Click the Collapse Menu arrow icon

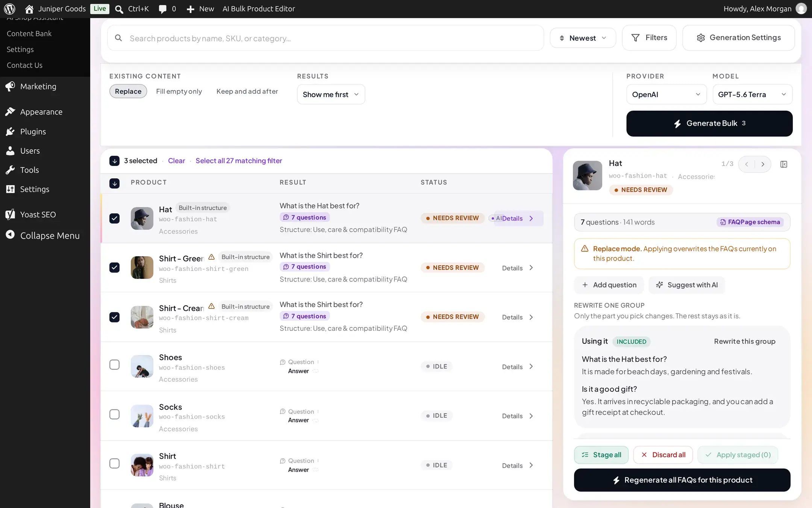tap(10, 235)
